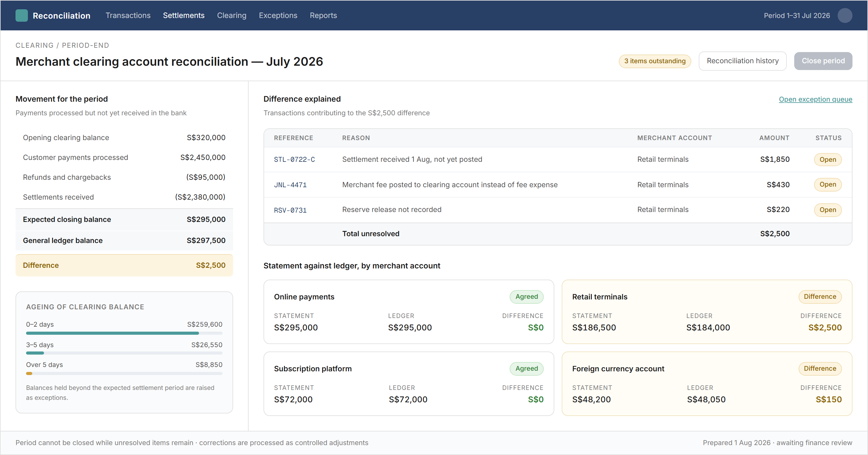Select the 3–5 days ageing bar
This screenshot has width=868, height=455.
pos(124,353)
